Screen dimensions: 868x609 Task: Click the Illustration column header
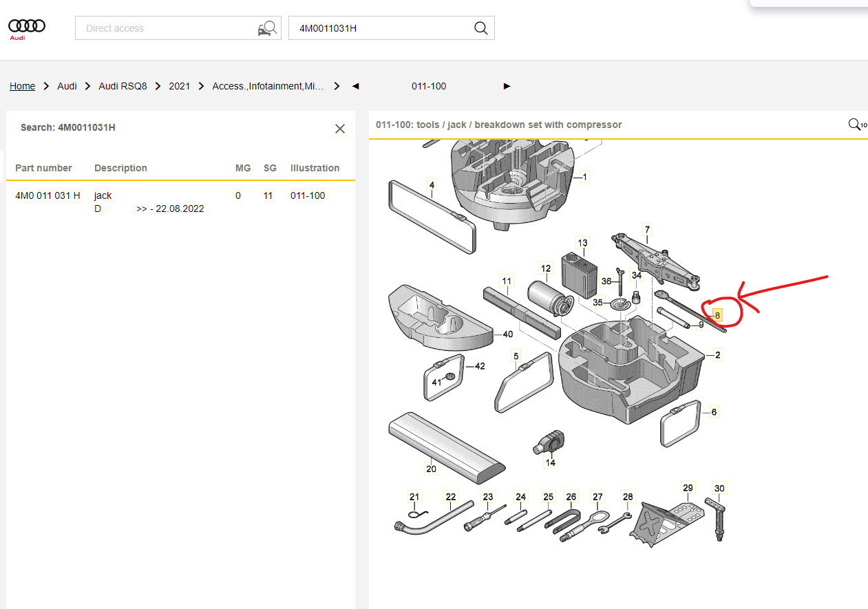click(315, 168)
